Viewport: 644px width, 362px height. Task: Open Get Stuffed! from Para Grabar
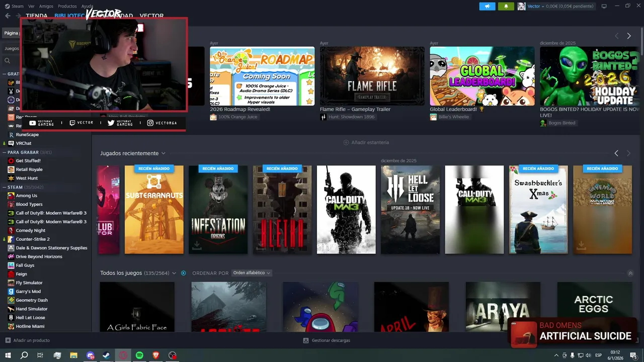tap(28, 161)
